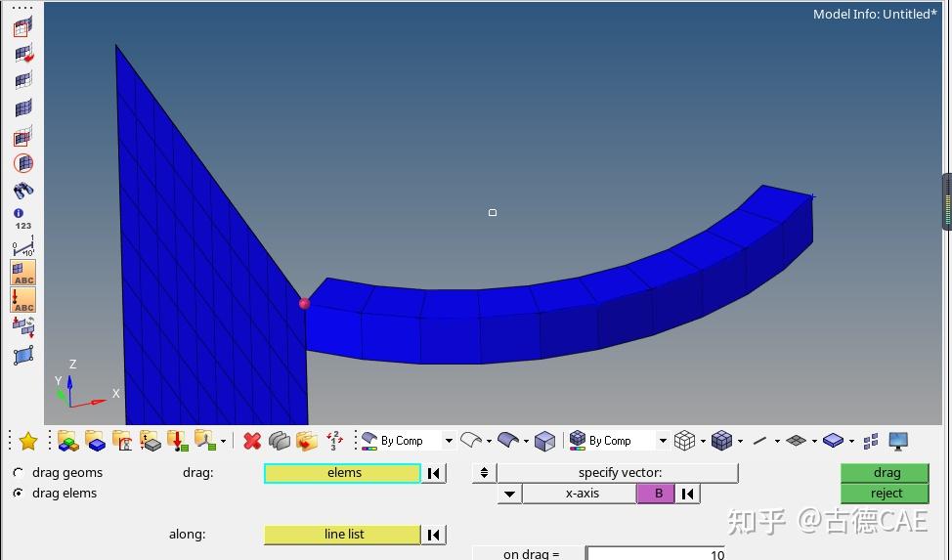
Task: Open the 2D element representation dropdown arrow
Action: coord(814,442)
